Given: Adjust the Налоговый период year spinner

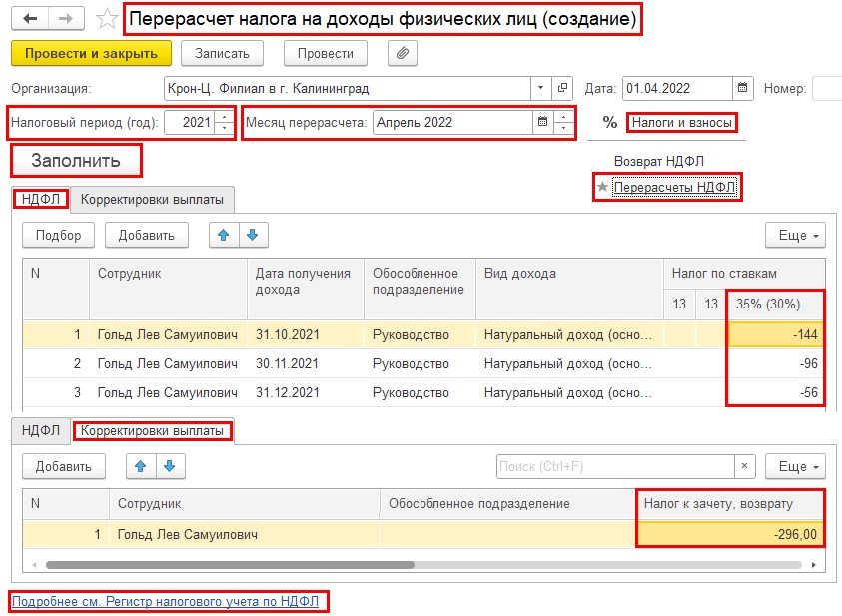Looking at the screenshot, I should coord(224,123).
